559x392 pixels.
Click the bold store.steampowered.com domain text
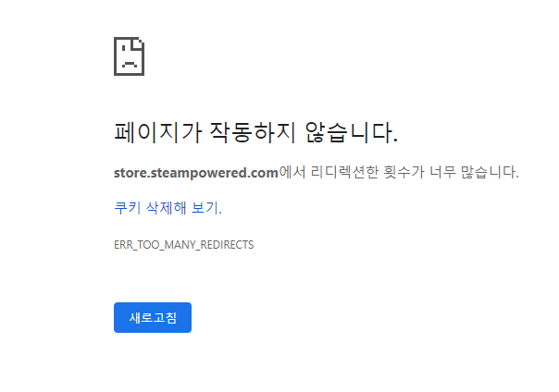click(195, 173)
